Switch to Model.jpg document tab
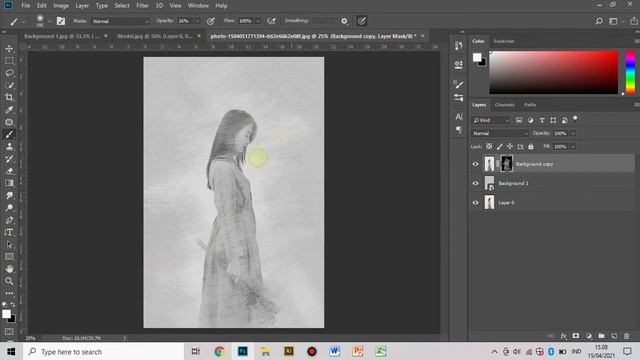 [x=155, y=36]
